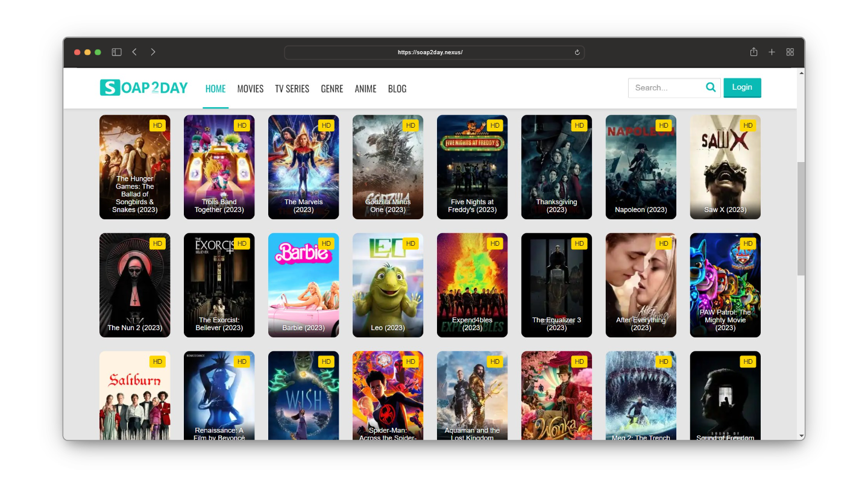Go forward with the browser forward arrow
Screen dimensions: 868x488
tap(153, 52)
